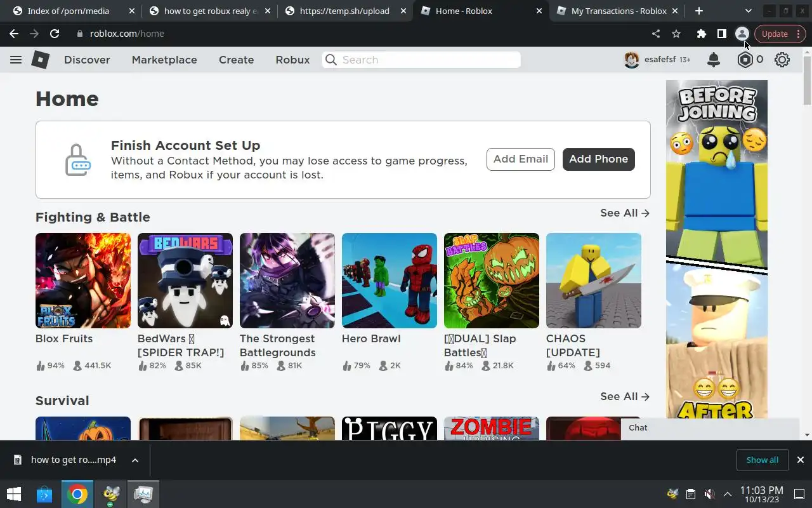This screenshot has width=812, height=508.
Task: Click the browser forward arrow
Action: click(x=34, y=34)
